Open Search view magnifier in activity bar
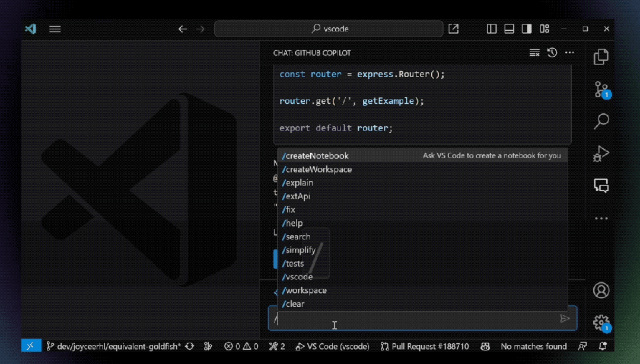 [601, 121]
